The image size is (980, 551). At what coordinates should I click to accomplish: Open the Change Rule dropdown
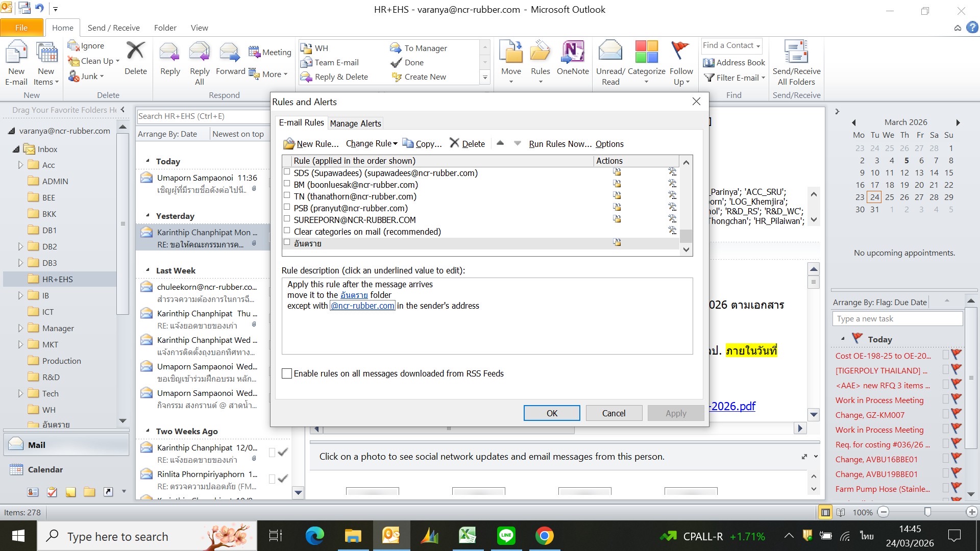pos(371,144)
